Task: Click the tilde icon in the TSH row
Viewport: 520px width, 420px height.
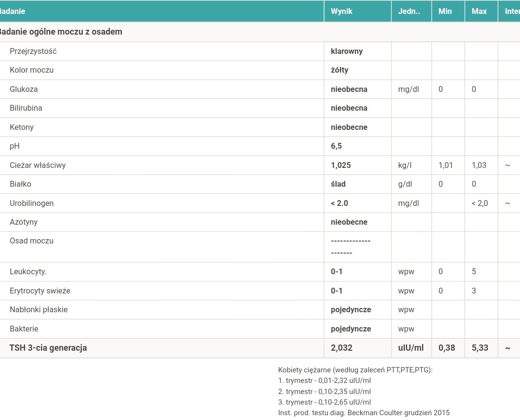Action: click(507, 348)
